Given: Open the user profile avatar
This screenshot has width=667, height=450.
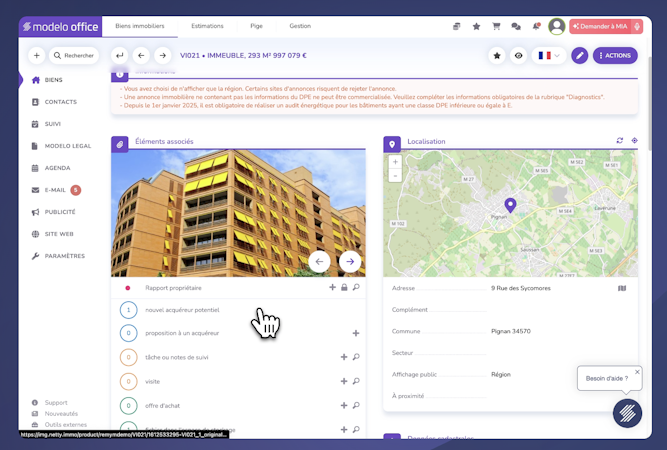Looking at the screenshot, I should (556, 26).
